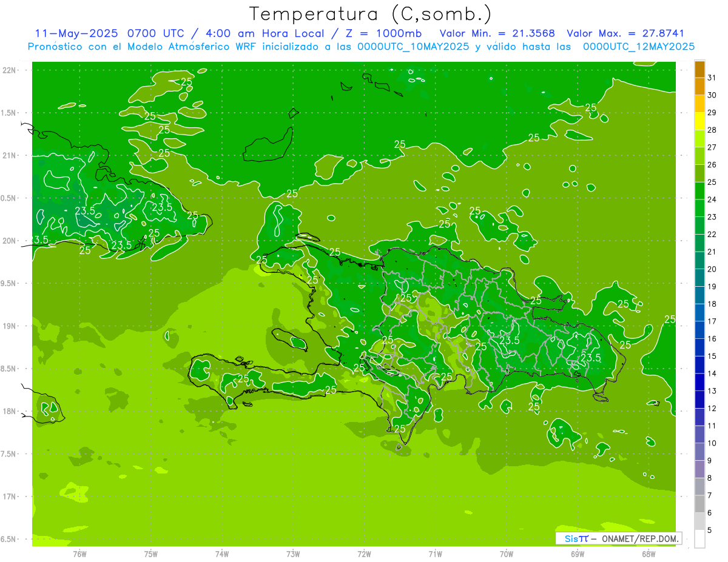The height and width of the screenshot is (562, 728).
Task: Click the '6.5N' latitude axis label
Action: (9, 539)
